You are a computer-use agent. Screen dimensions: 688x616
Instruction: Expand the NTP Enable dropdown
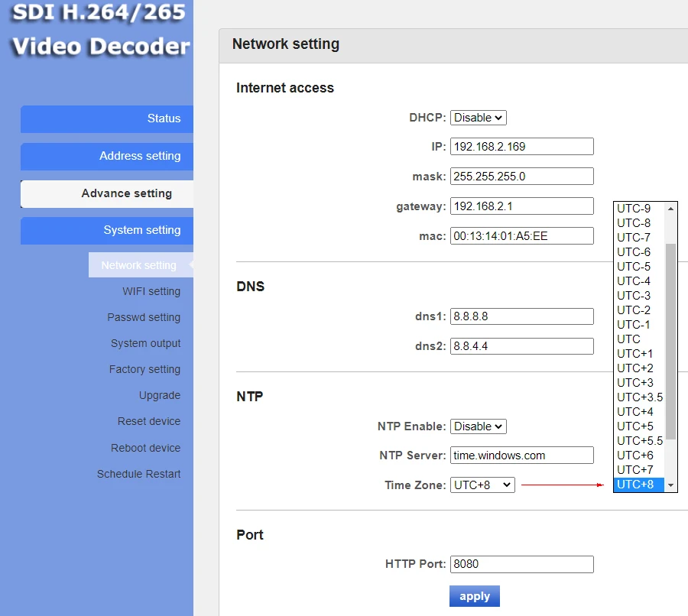(x=478, y=426)
